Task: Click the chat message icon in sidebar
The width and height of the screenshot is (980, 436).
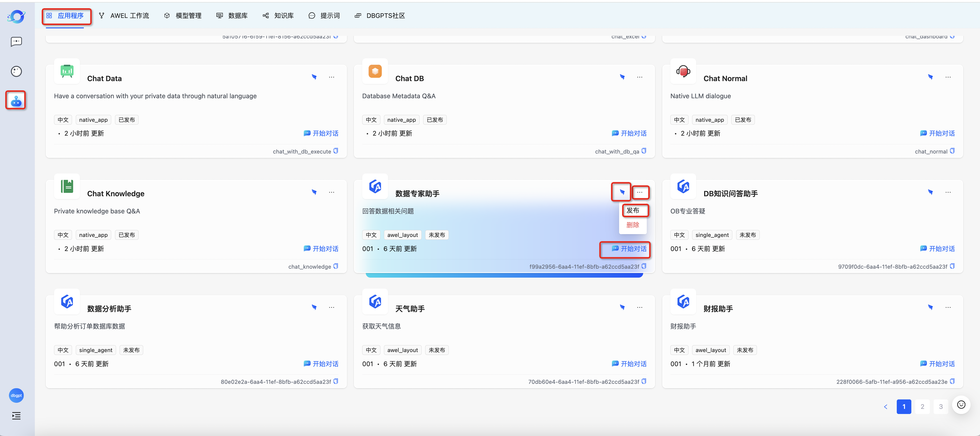Action: pos(16,41)
